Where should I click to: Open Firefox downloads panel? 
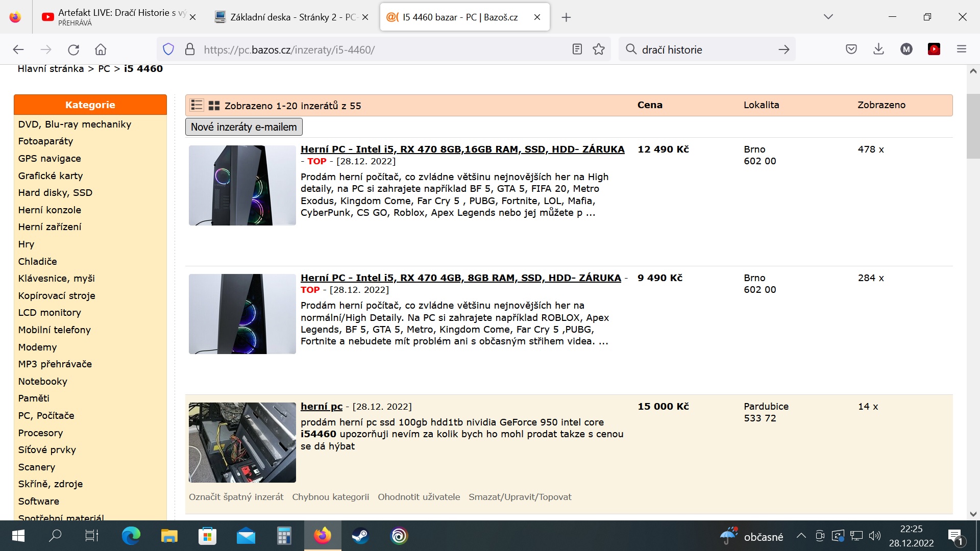(878, 49)
